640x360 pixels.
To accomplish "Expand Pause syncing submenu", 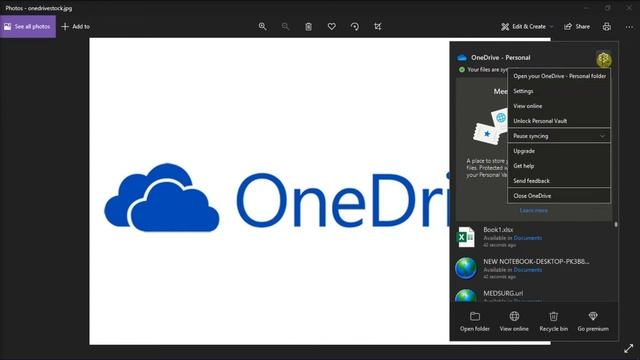I will (559, 136).
